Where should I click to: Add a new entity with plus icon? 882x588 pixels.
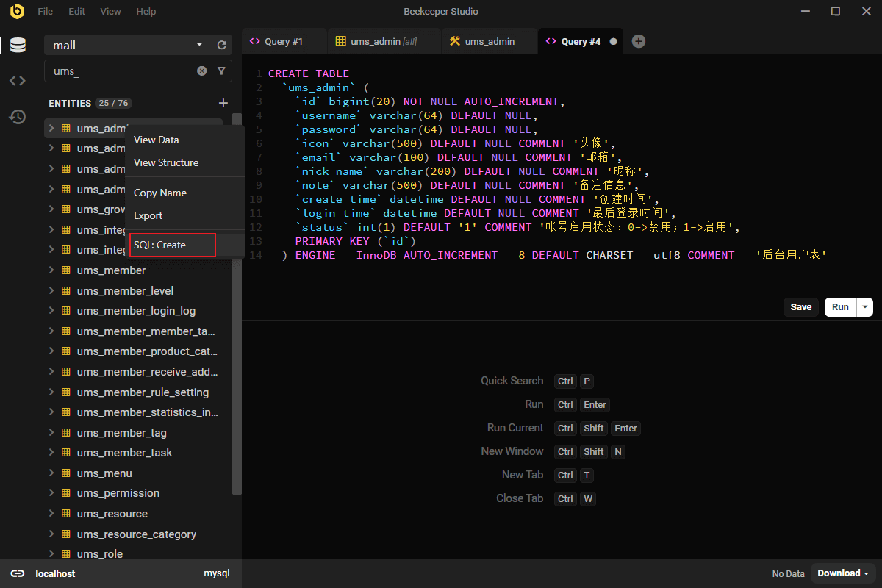223,104
